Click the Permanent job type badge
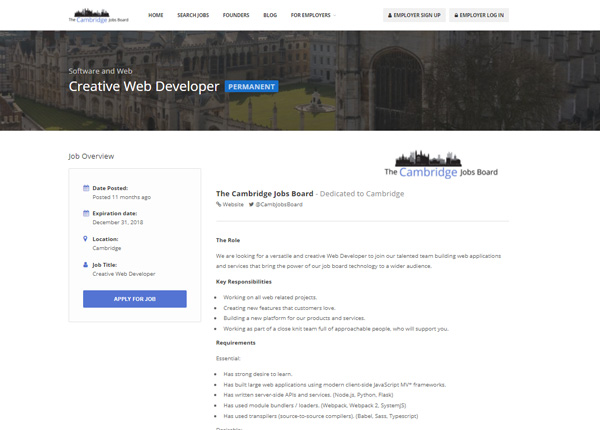The height and width of the screenshot is (430, 600). point(251,87)
